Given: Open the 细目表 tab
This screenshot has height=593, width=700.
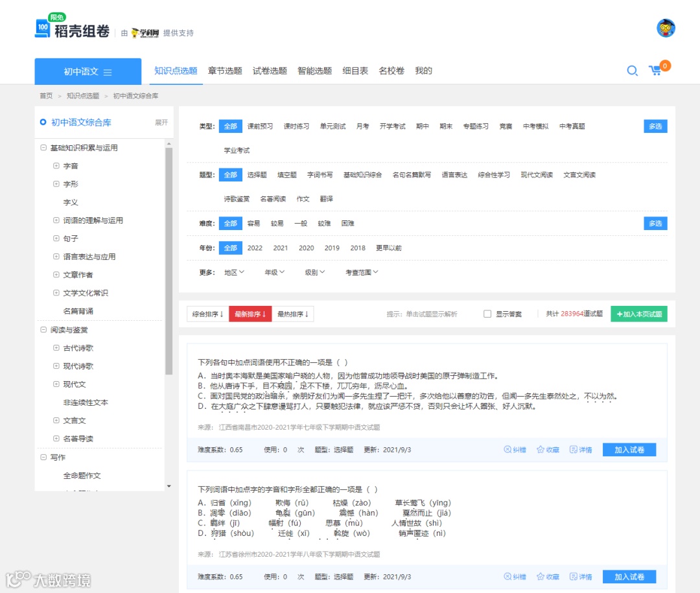Looking at the screenshot, I should point(355,71).
